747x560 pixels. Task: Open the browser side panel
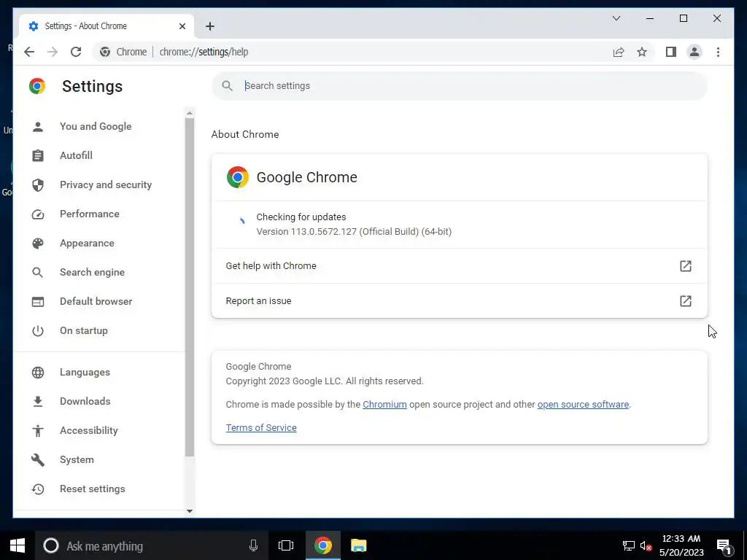tap(671, 52)
